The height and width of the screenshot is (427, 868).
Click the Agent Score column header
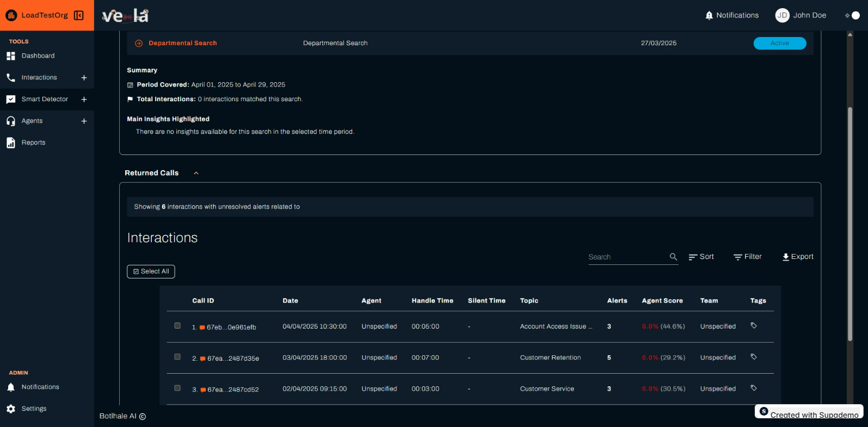pos(662,301)
